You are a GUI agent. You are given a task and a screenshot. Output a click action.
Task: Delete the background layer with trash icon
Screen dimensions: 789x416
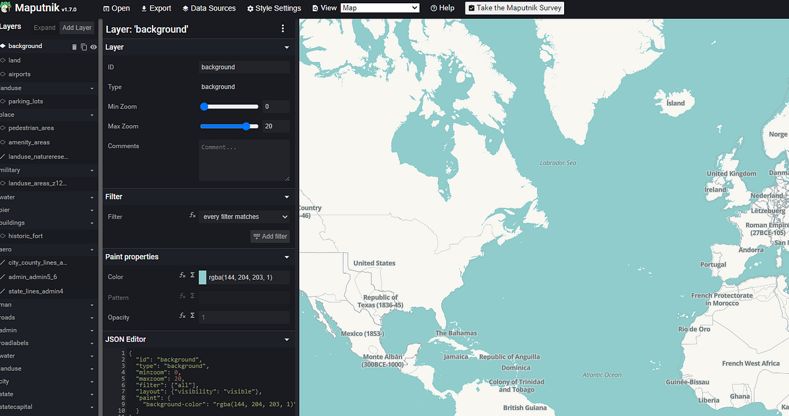coord(74,46)
